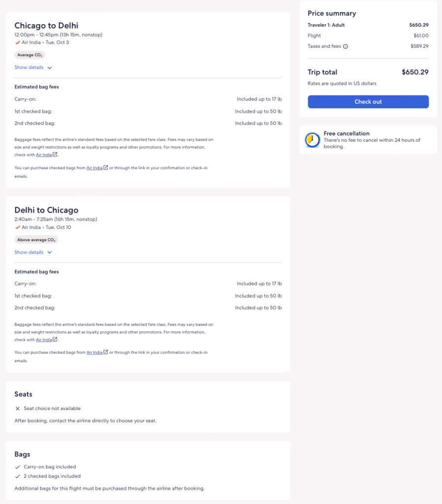This screenshot has width=442, height=504.
Task: Expand Show details for Chicago to Delhi
Action: click(33, 67)
